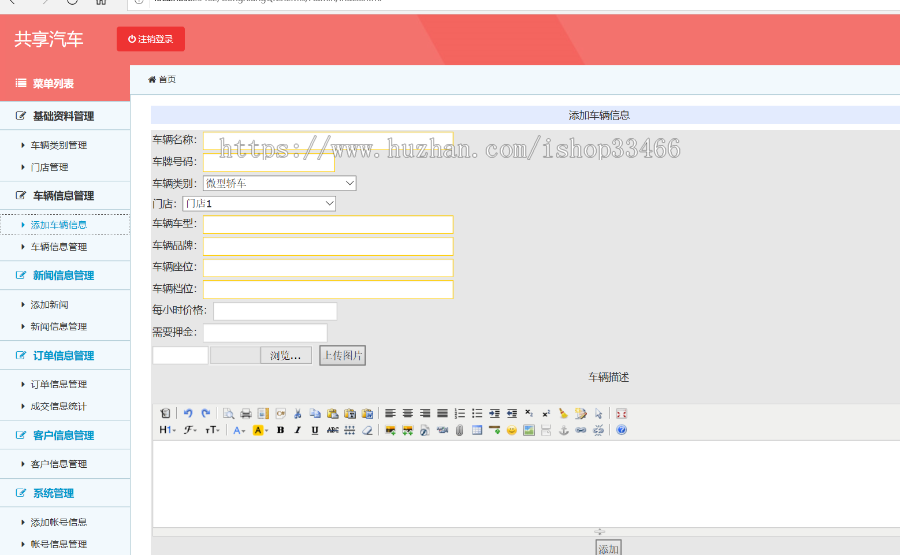Remove hyperlink with unlink icon
The width and height of the screenshot is (900, 555).
coord(598,430)
